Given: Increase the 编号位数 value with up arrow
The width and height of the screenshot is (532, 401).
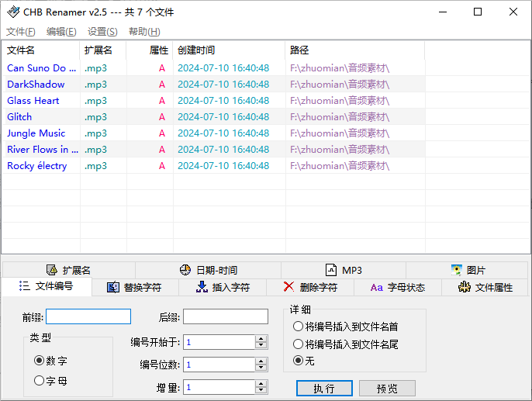Looking at the screenshot, I should click(261, 361).
